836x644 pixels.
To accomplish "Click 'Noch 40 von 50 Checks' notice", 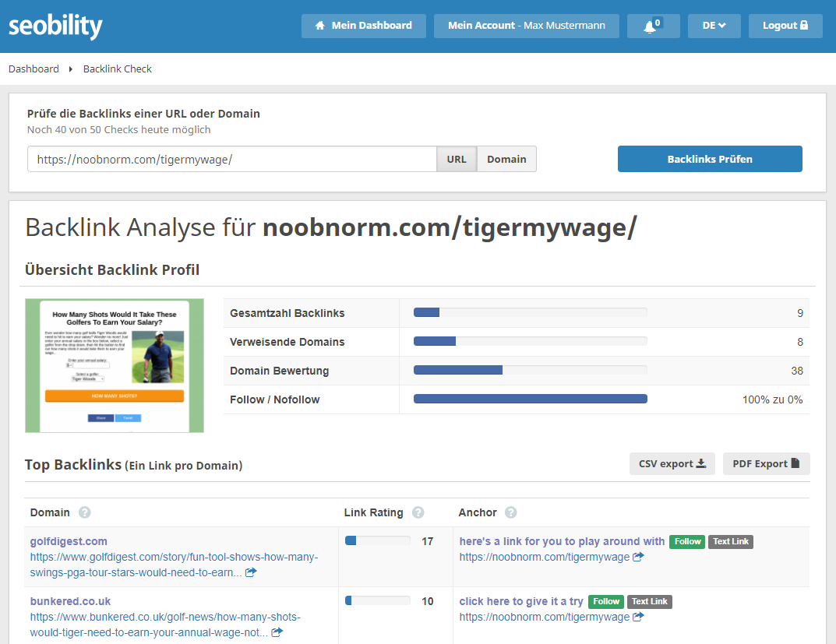I will pos(119,129).
